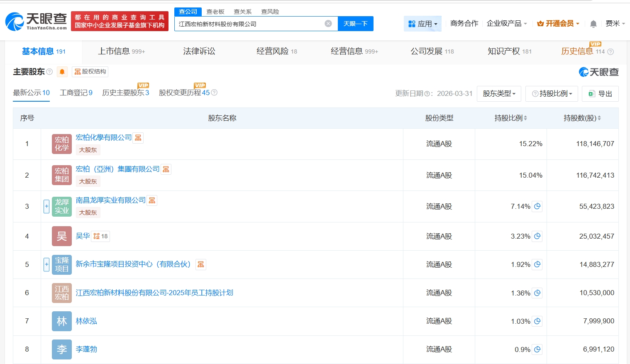Switch to the 历史信息 tab

(583, 51)
